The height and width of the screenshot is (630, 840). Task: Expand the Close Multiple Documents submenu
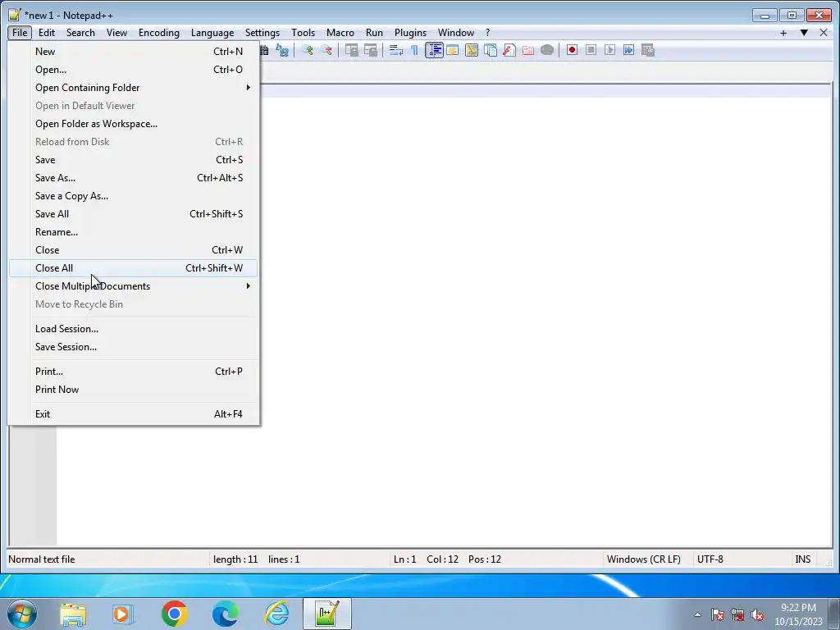tap(134, 286)
